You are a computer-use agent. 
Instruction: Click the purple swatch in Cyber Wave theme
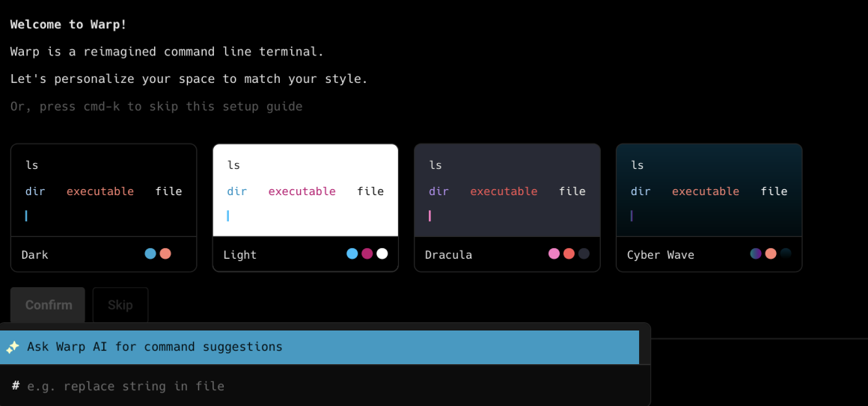point(756,253)
